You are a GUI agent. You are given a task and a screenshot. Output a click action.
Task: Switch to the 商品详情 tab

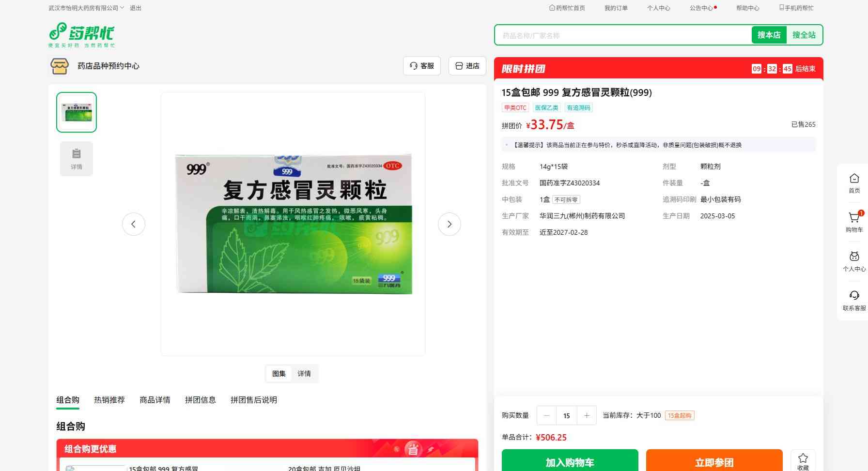pyautogui.click(x=155, y=400)
